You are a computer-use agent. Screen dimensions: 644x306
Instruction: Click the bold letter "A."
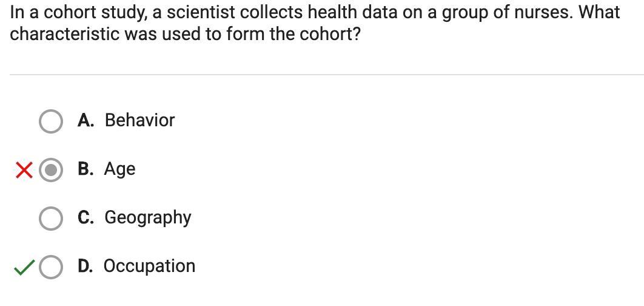86,120
